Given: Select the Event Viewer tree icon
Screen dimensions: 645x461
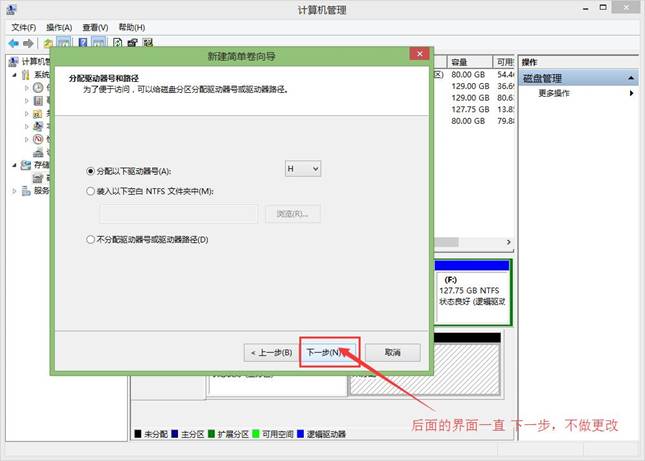Looking at the screenshot, I should pos(38,100).
